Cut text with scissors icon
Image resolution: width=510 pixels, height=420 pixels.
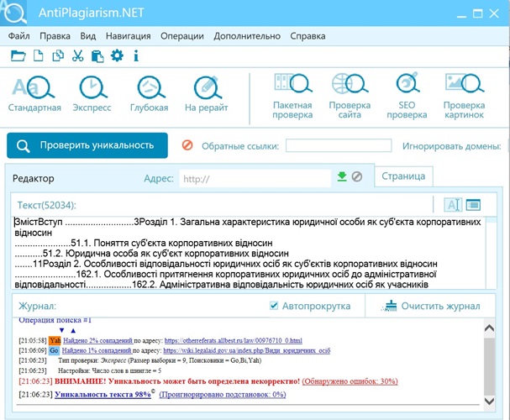[x=78, y=55]
